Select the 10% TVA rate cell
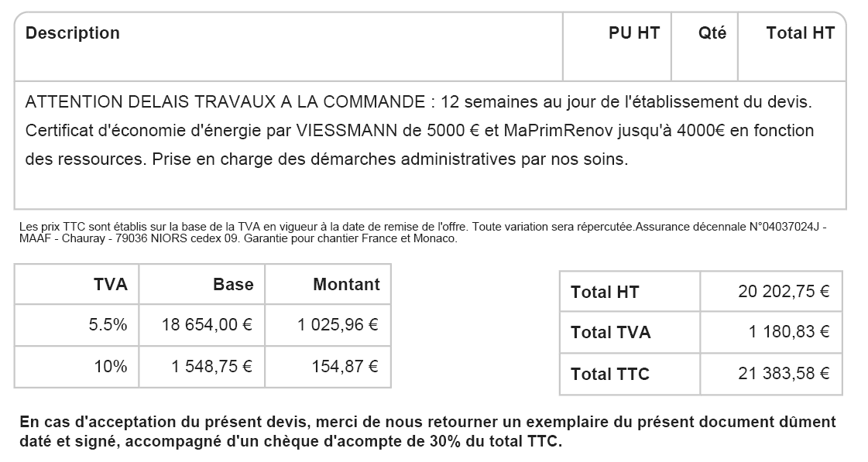Viewport: 868px width, 462px height. pyautogui.click(x=111, y=367)
